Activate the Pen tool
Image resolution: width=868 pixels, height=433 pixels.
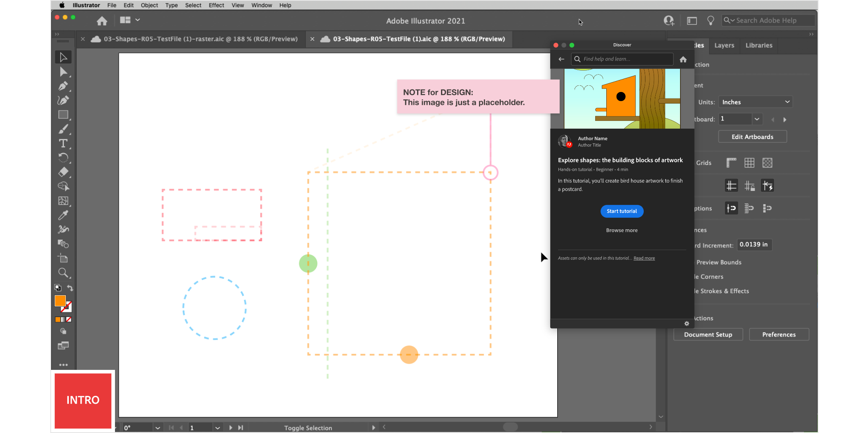point(63,87)
